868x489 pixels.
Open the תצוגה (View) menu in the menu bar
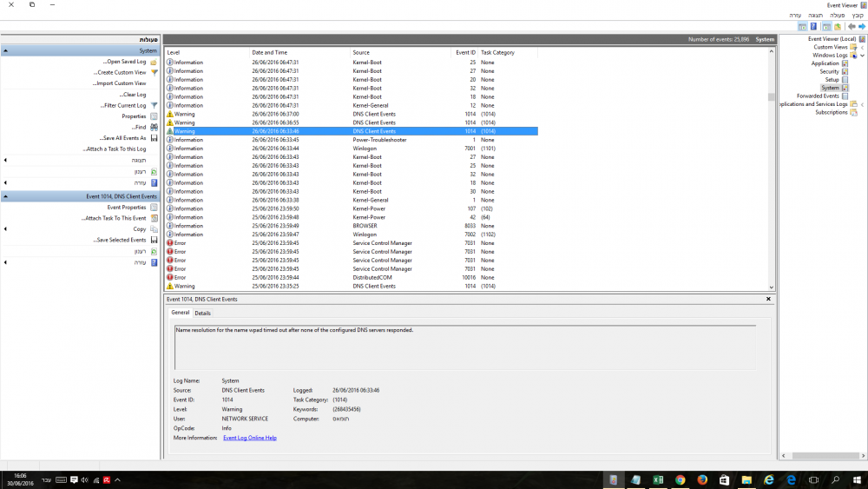pos(815,16)
